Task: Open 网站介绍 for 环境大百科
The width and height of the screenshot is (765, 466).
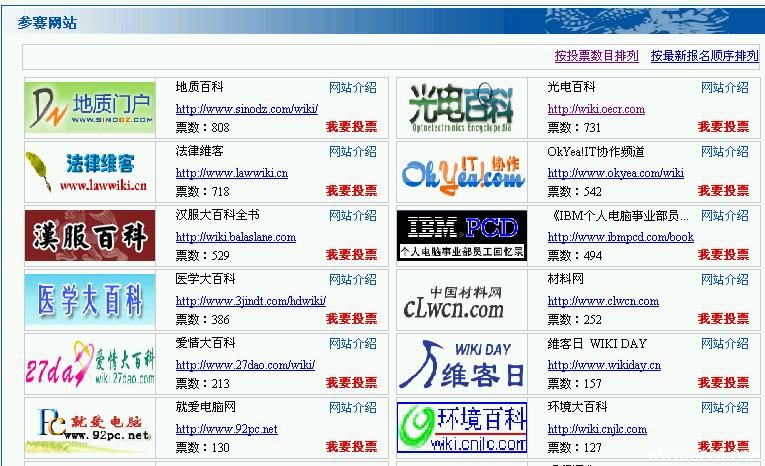Action: coord(725,407)
